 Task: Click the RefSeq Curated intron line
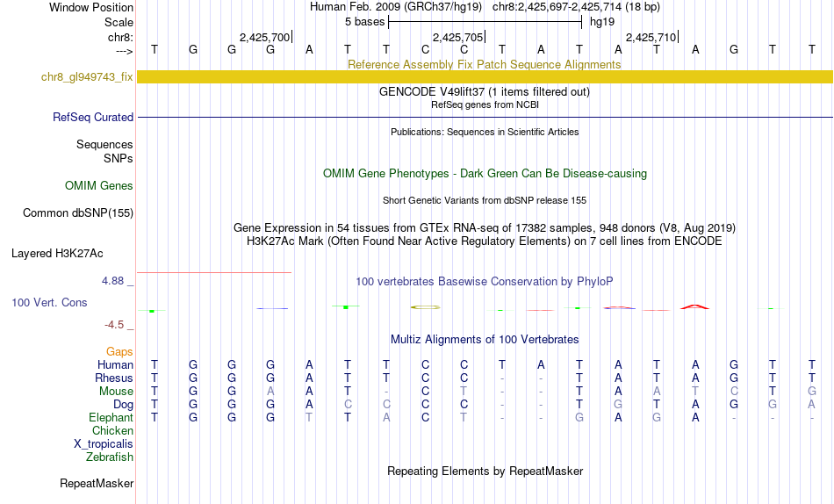tap(485, 117)
